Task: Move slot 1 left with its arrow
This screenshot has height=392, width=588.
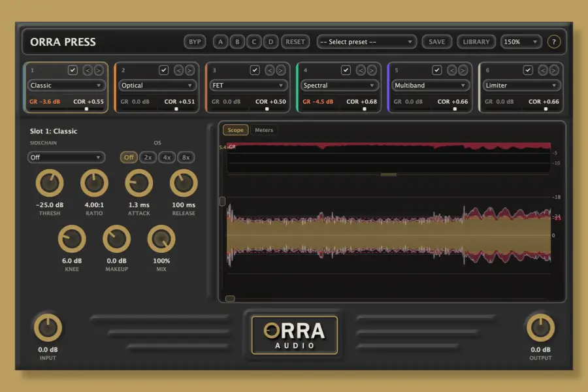Action: pyautogui.click(x=88, y=70)
